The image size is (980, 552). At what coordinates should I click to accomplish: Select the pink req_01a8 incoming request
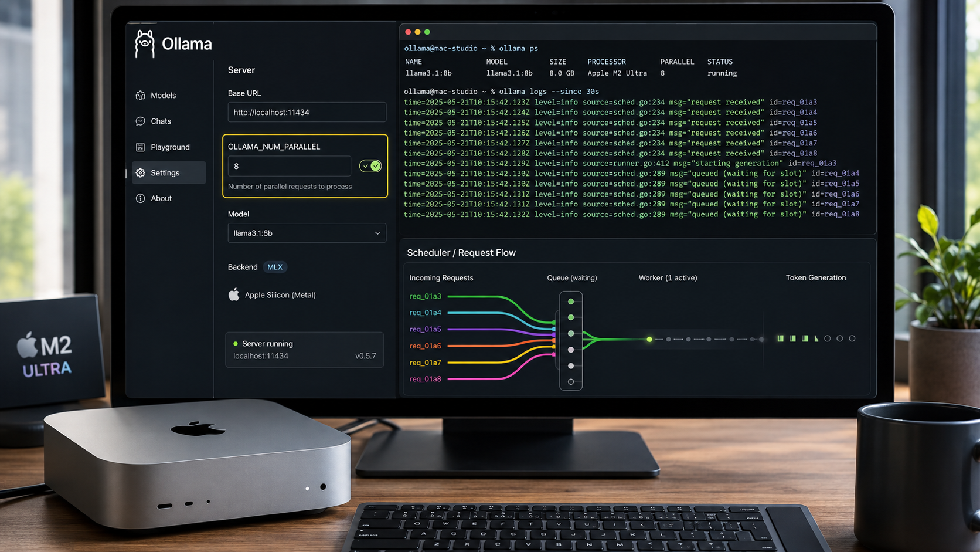pos(426,379)
